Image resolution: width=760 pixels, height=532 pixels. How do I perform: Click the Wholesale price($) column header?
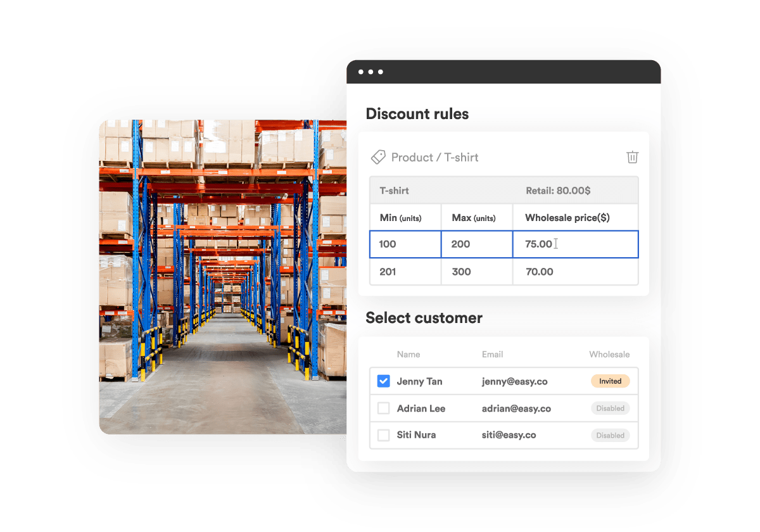tap(567, 218)
